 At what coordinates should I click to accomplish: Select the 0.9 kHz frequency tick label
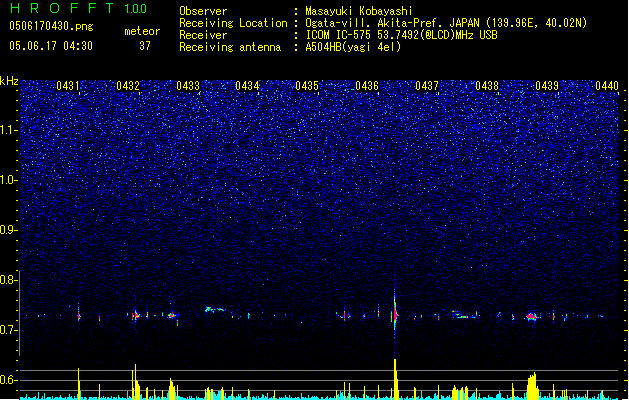[x=8, y=230]
